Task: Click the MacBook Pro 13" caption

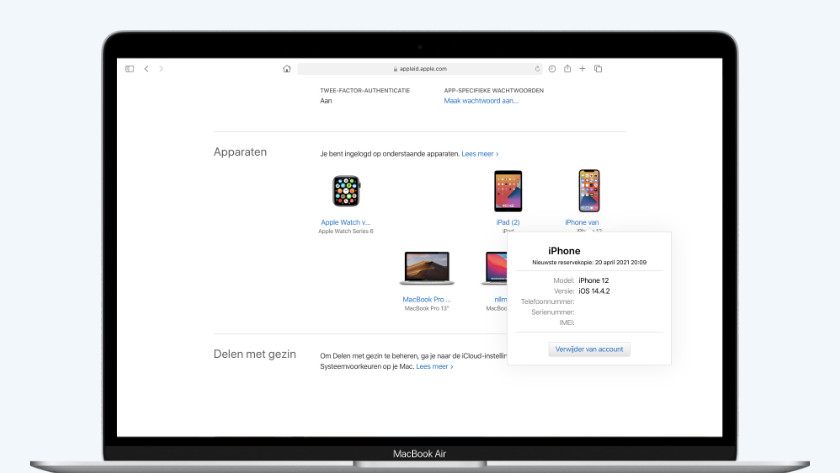Action: point(426,309)
